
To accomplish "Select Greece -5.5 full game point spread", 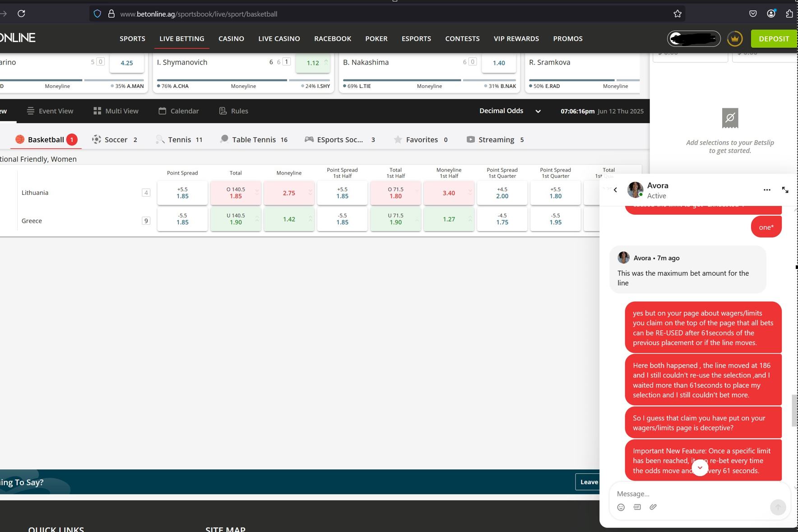I will (x=182, y=219).
